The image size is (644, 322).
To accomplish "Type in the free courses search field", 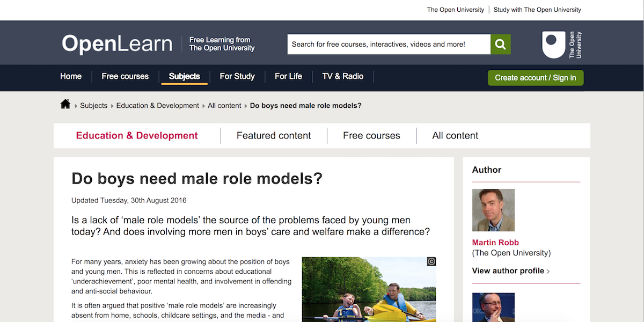I will 389,45.
